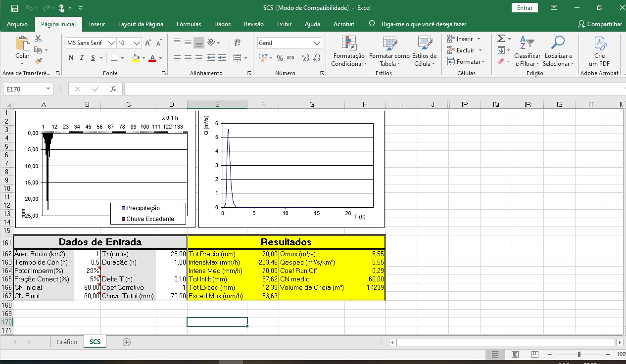626x364 pixels.
Task: Click the Compartilhar share button
Action: click(600, 24)
